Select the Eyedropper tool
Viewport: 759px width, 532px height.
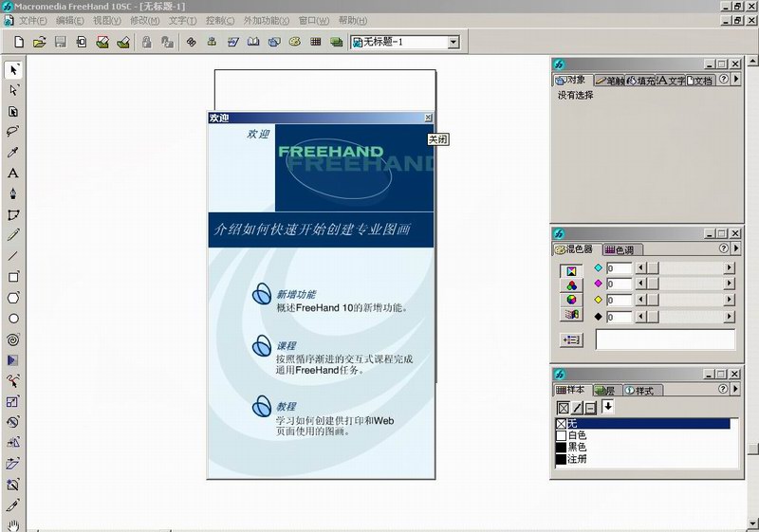tap(13, 153)
